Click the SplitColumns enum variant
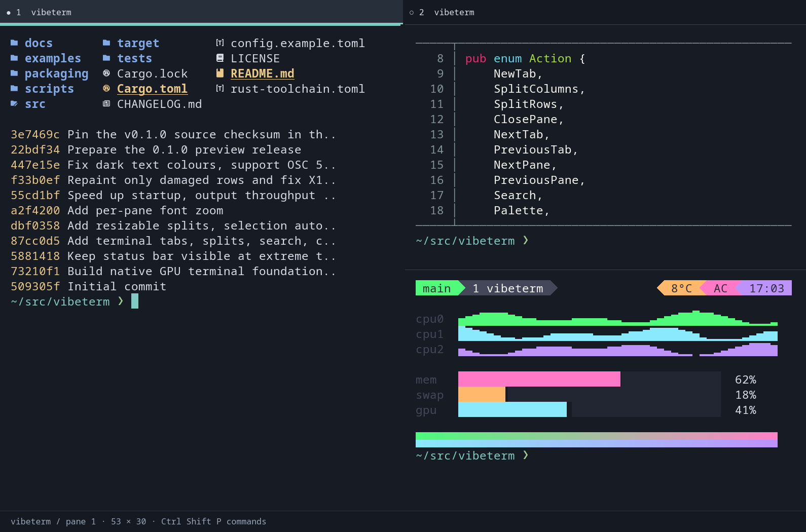Screen dimensions: 806x532 [539, 89]
